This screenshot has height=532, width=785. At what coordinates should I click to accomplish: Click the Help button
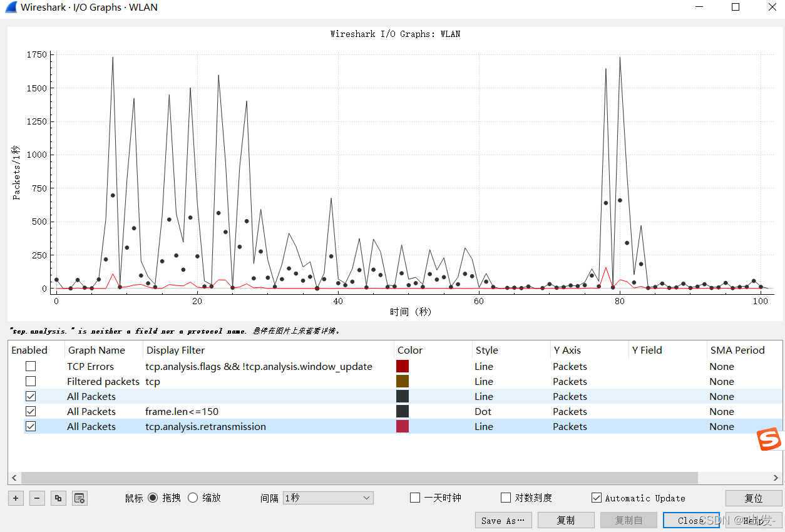pyautogui.click(x=754, y=520)
